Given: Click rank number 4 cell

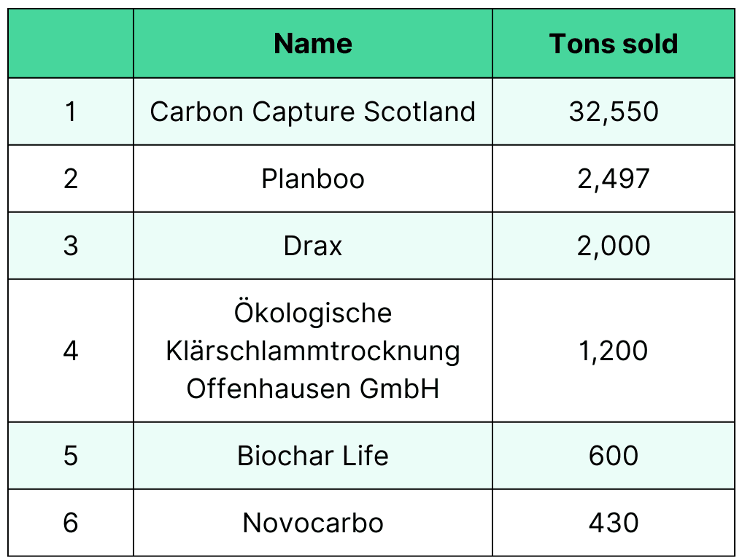Looking at the screenshot, I should 71,351.
